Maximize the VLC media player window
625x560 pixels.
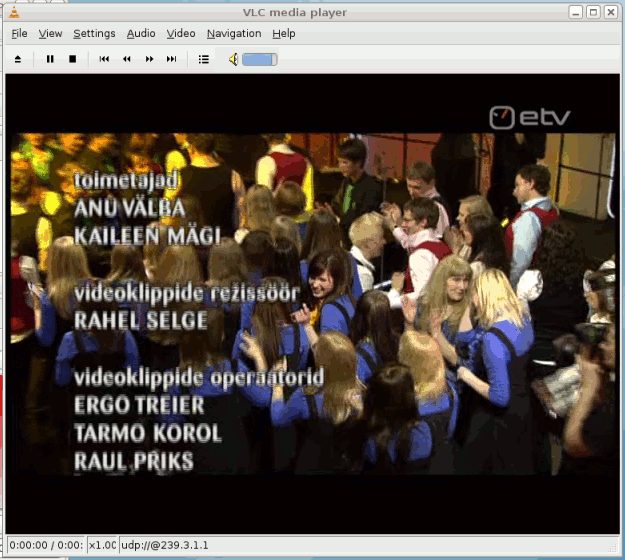coord(593,12)
